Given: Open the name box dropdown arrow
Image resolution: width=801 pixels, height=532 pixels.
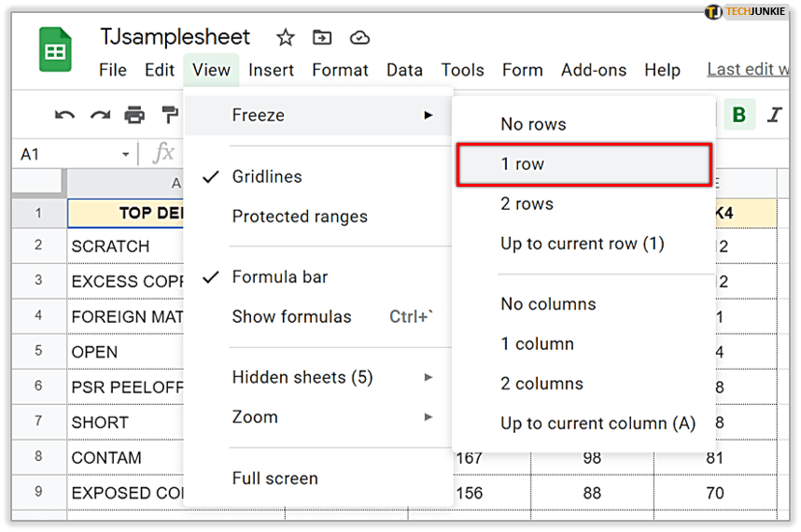Looking at the screenshot, I should point(125,154).
